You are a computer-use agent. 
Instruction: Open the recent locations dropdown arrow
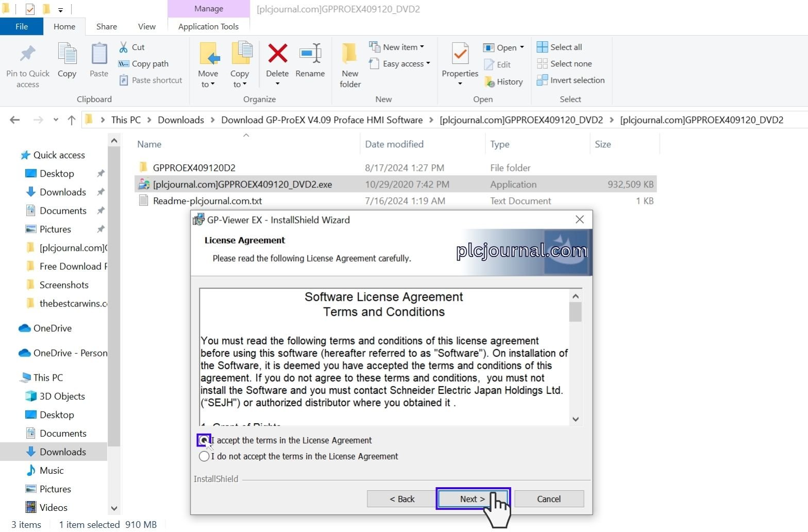coord(56,120)
